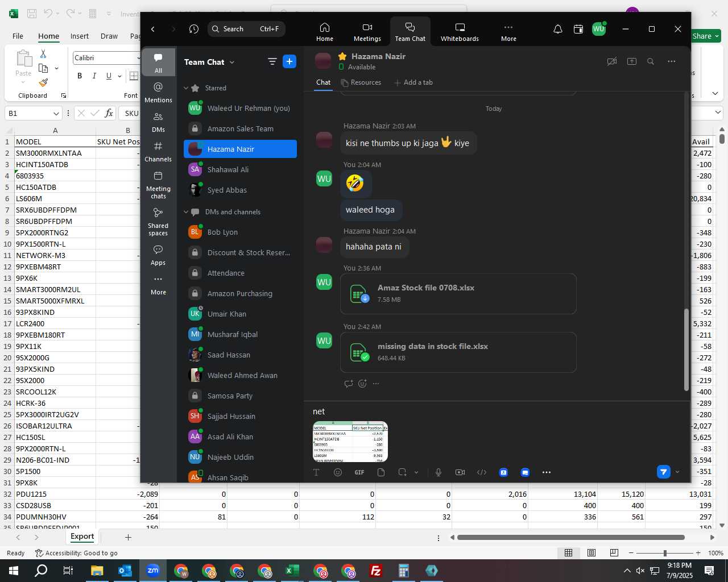Open the emoji picker in composer

pos(338,472)
